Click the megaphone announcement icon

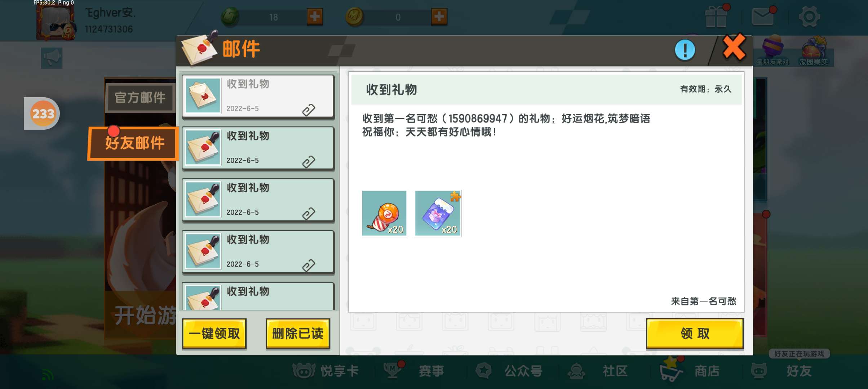[52, 58]
